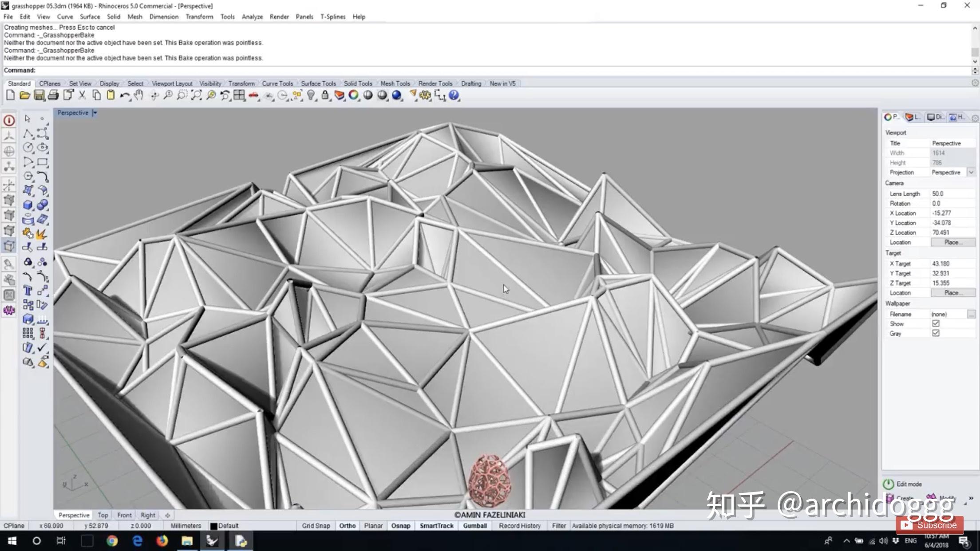Open wallpaper Filename browse button
980x551 pixels.
[971, 314]
